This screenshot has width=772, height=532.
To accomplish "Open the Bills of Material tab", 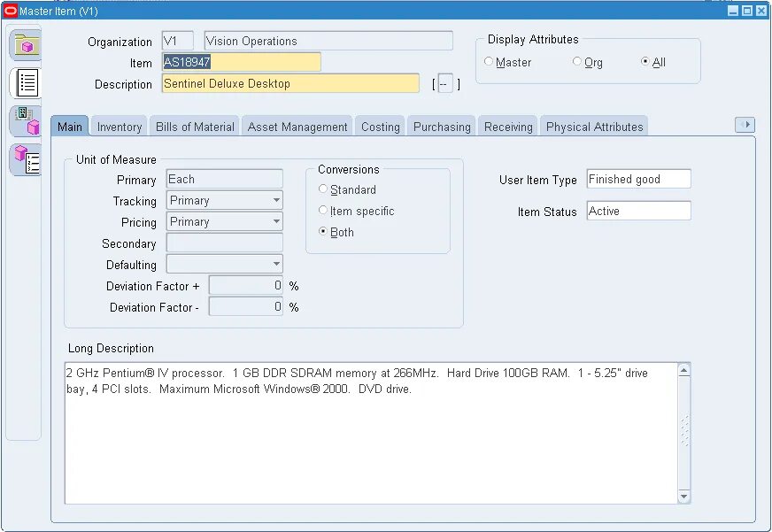I will coord(195,127).
